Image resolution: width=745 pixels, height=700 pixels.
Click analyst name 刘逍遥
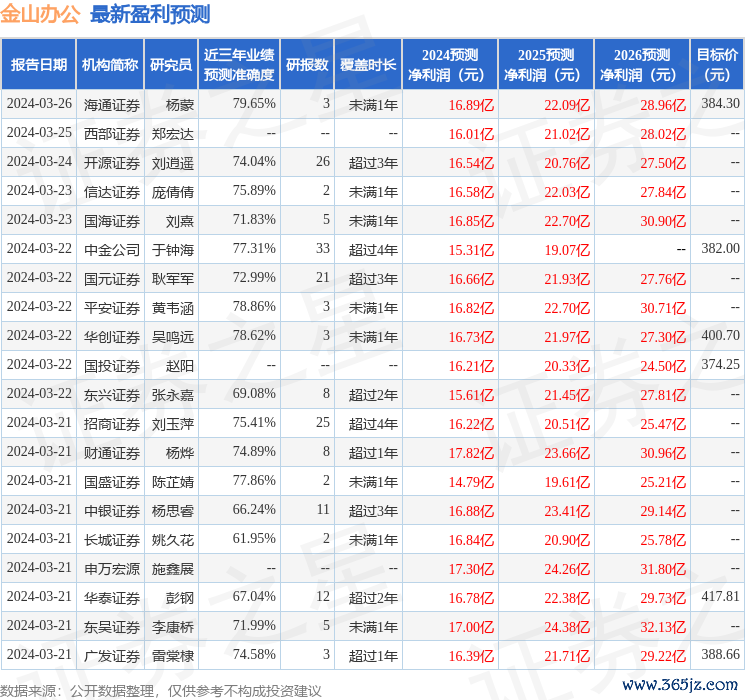[172, 163]
